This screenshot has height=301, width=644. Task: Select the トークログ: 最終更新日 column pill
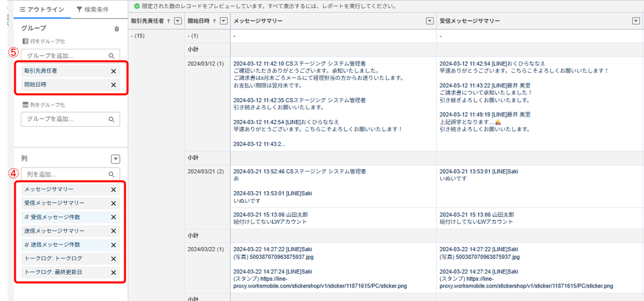click(70, 272)
